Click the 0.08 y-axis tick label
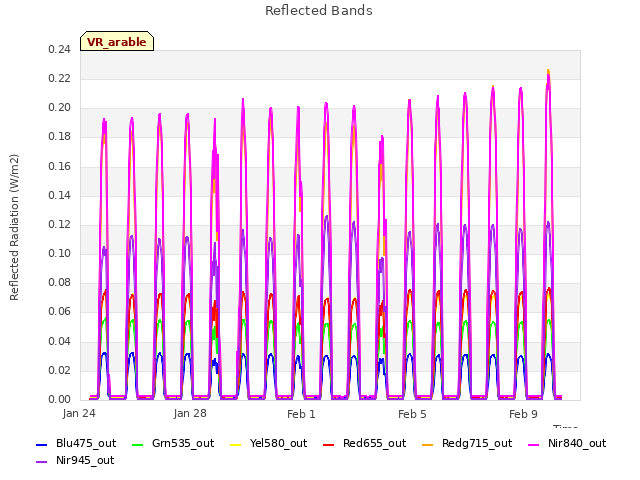Viewport: 640px width, 480px height. [x=60, y=282]
